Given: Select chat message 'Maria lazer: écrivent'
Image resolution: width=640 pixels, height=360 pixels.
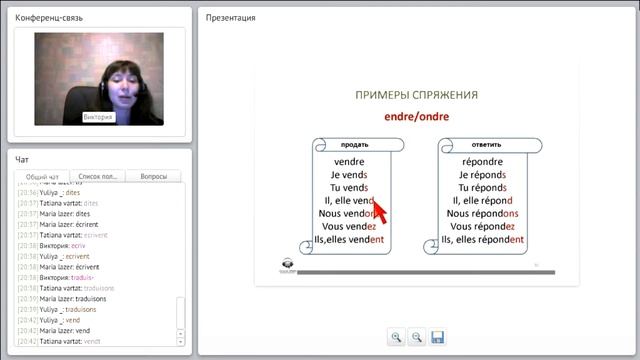Looking at the screenshot, I should tap(58, 267).
